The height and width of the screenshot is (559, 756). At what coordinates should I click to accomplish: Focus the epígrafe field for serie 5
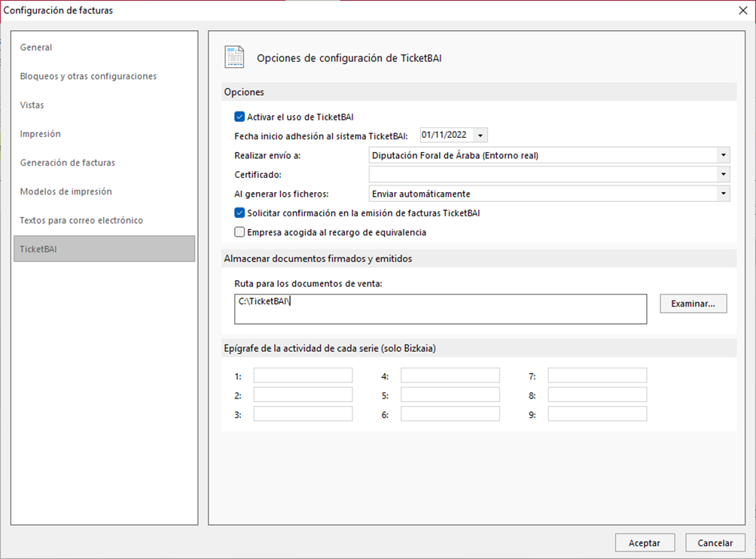[450, 395]
